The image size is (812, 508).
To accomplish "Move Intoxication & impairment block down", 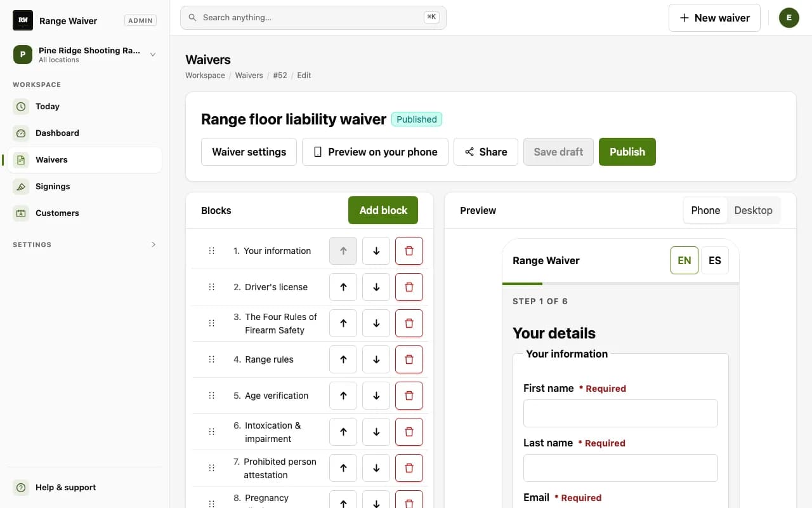I will [376, 432].
